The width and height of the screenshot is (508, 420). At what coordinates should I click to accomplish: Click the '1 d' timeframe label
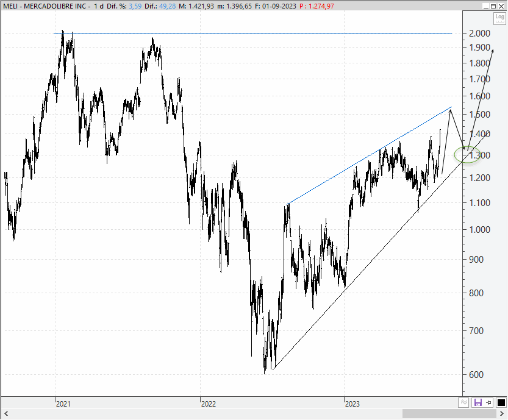pos(99,6)
